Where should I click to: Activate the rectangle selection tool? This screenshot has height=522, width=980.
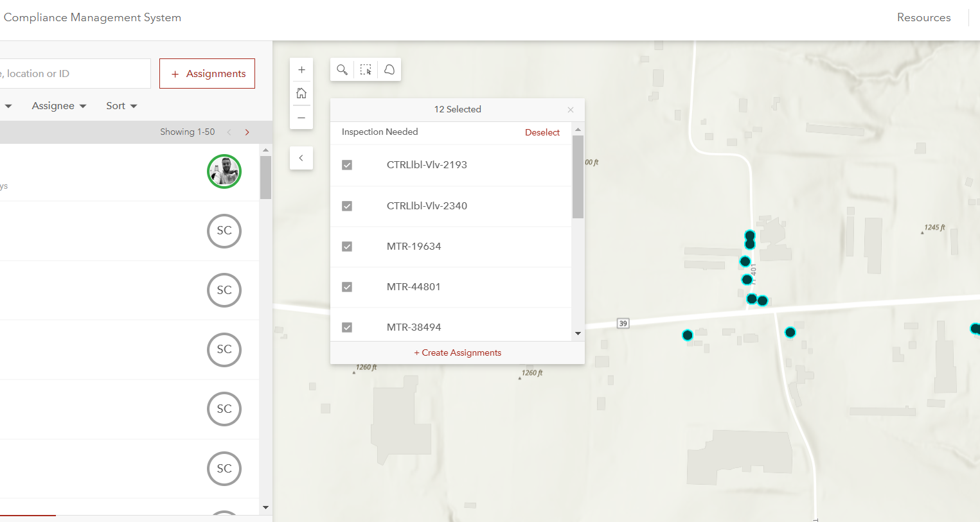click(x=365, y=69)
